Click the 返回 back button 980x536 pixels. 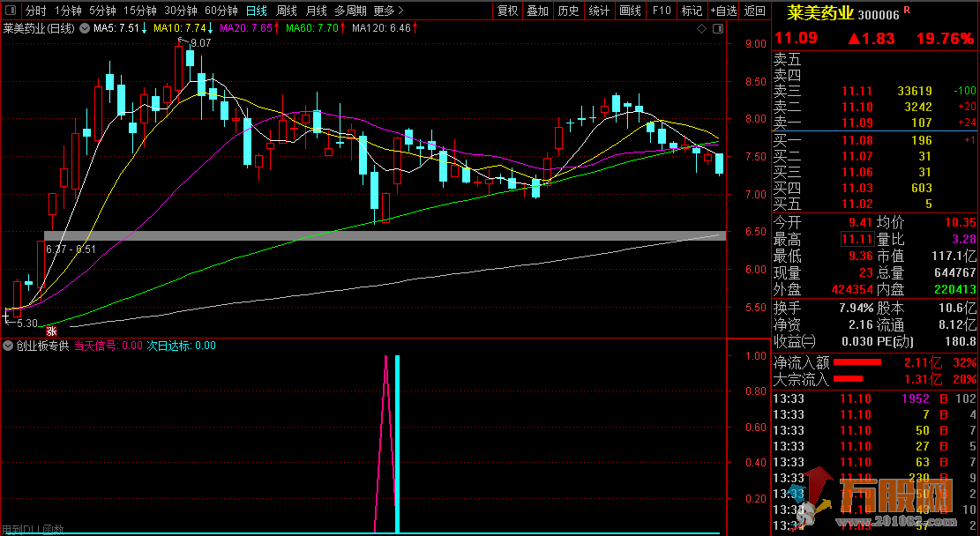755,11
